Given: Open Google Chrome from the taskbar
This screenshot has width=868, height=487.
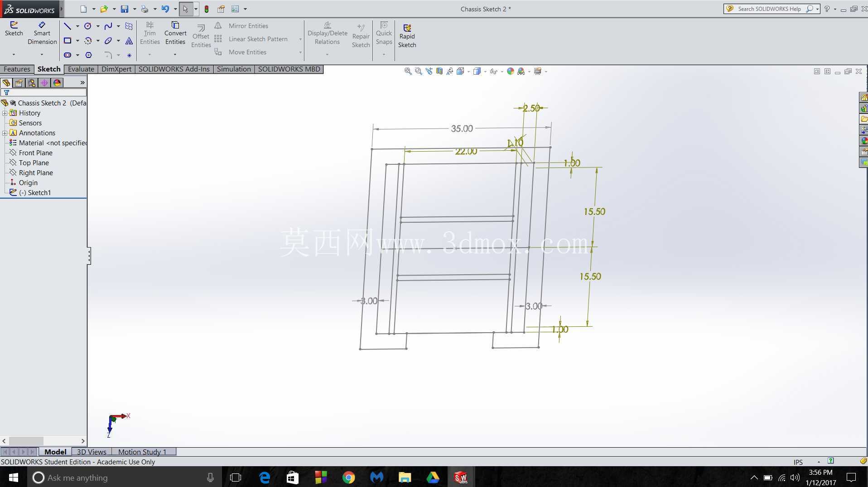Looking at the screenshot, I should coord(348,477).
